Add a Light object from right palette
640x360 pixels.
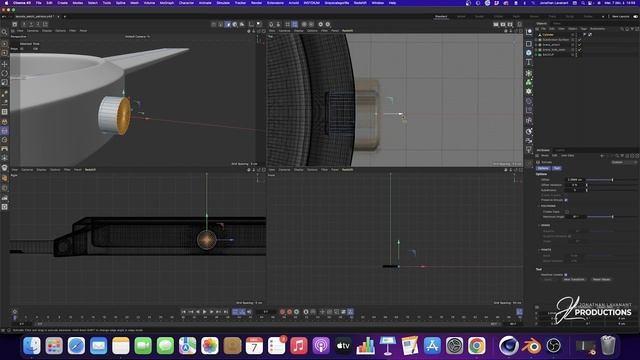(529, 150)
